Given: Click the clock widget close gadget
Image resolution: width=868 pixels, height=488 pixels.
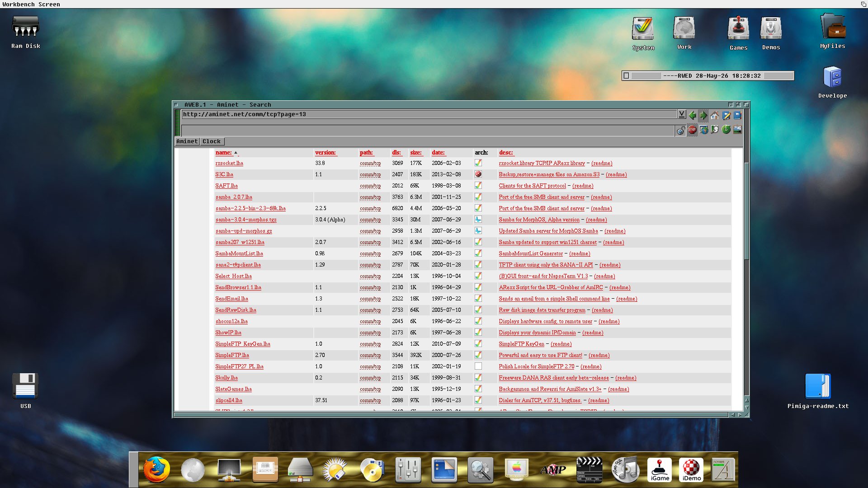Looking at the screenshot, I should pyautogui.click(x=626, y=76).
